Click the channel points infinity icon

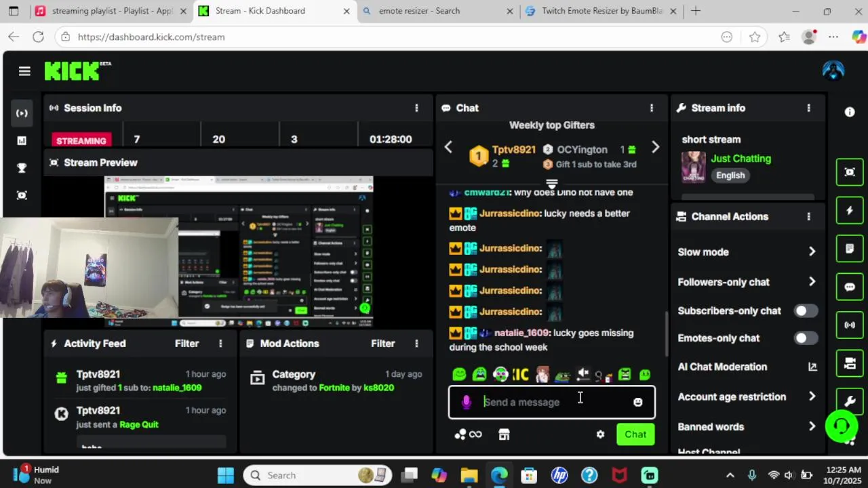point(475,434)
